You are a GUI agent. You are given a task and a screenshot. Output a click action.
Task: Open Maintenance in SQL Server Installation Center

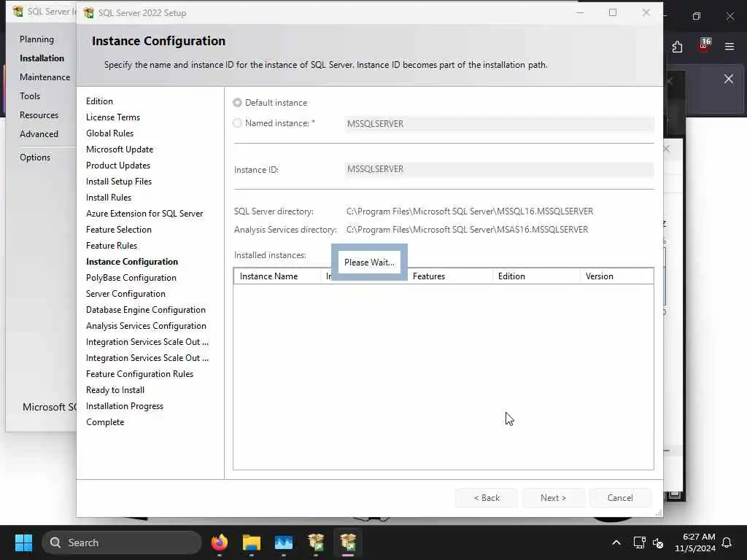click(x=44, y=77)
